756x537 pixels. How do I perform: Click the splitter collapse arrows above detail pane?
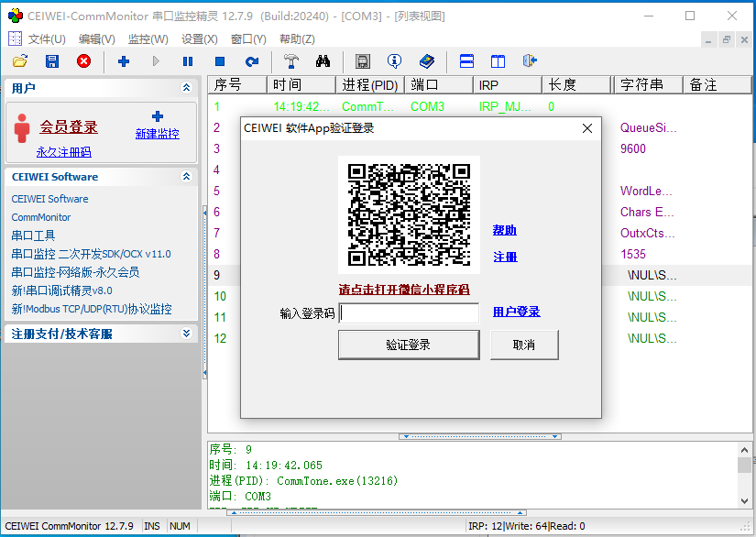(480, 437)
